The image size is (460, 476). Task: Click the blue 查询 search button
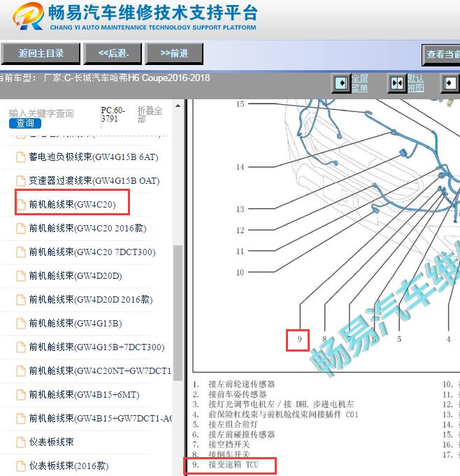[x=25, y=123]
